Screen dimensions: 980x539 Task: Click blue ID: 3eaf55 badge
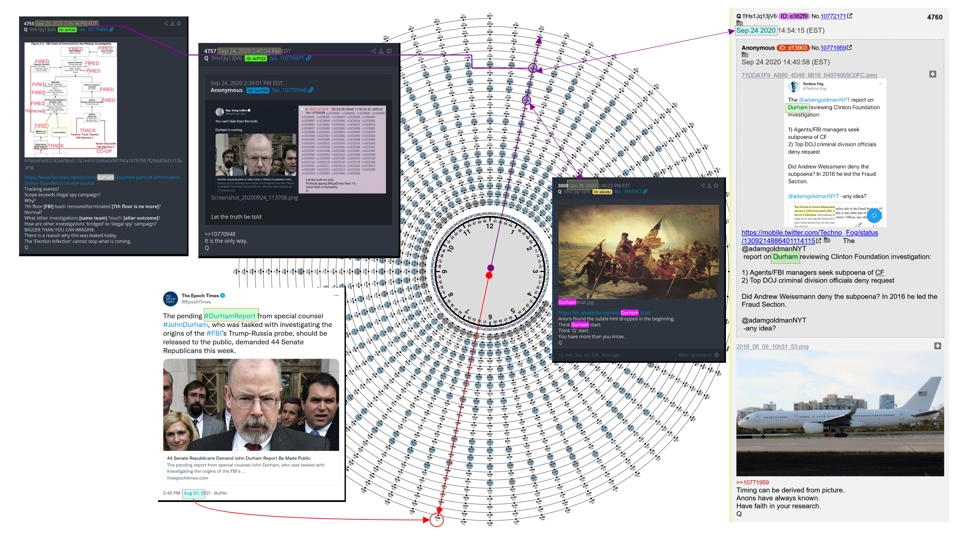click(x=258, y=91)
